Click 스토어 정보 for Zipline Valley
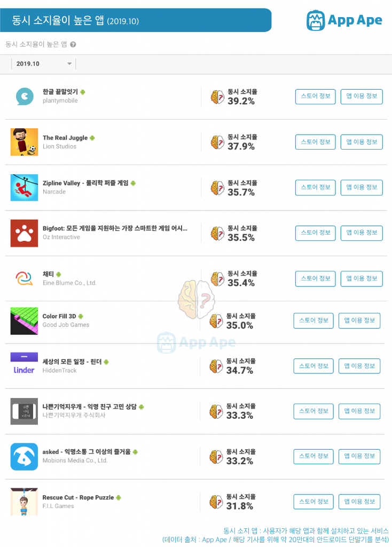This screenshot has width=392, height=547. 315,187
